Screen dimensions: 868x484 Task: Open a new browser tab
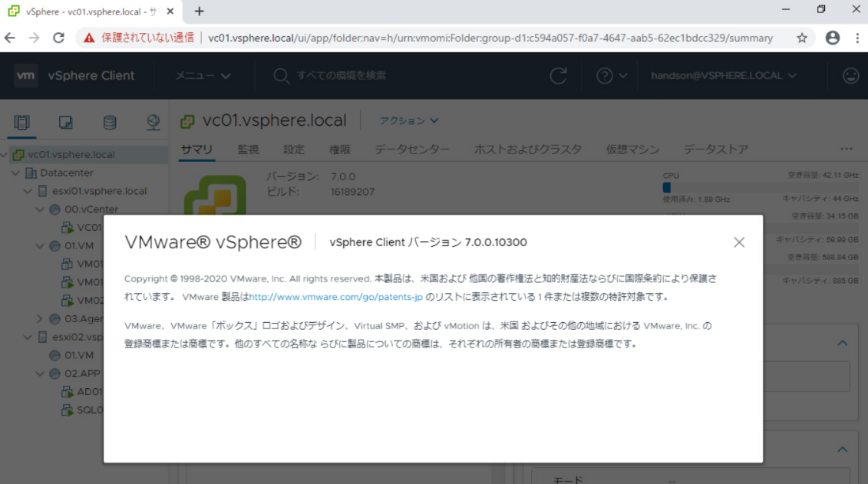click(200, 11)
